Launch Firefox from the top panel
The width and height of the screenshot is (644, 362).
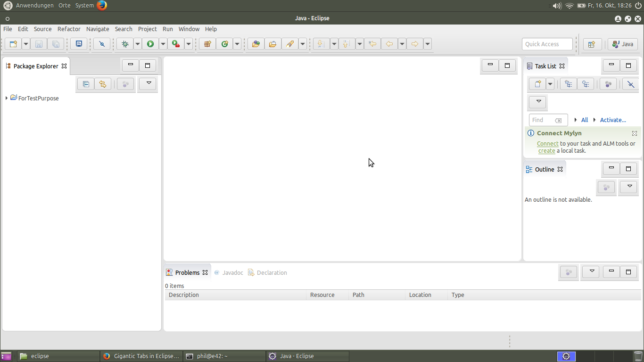pyautogui.click(x=102, y=5)
